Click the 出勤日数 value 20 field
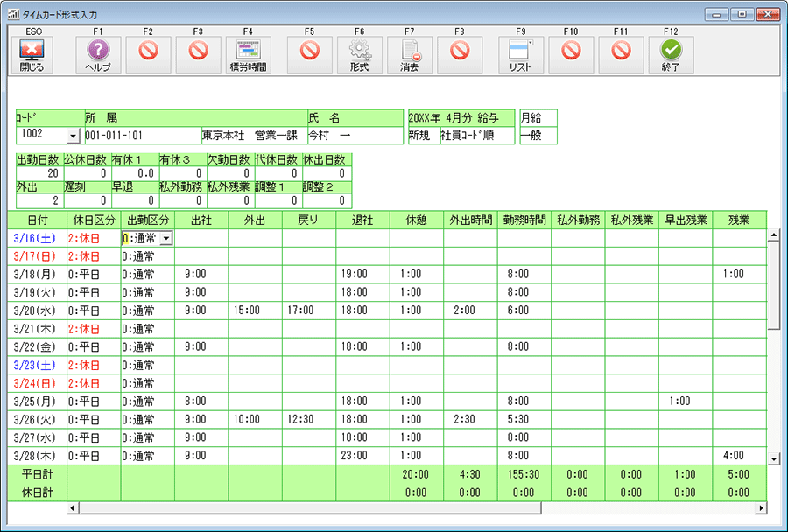Viewport: 788px width, 532px height. (x=39, y=174)
